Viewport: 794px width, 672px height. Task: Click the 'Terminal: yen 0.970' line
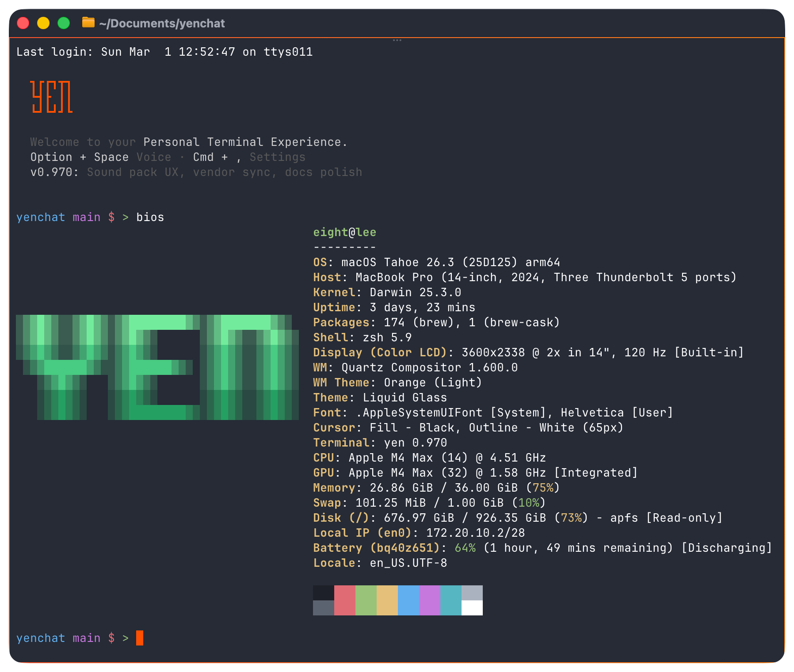click(x=380, y=443)
